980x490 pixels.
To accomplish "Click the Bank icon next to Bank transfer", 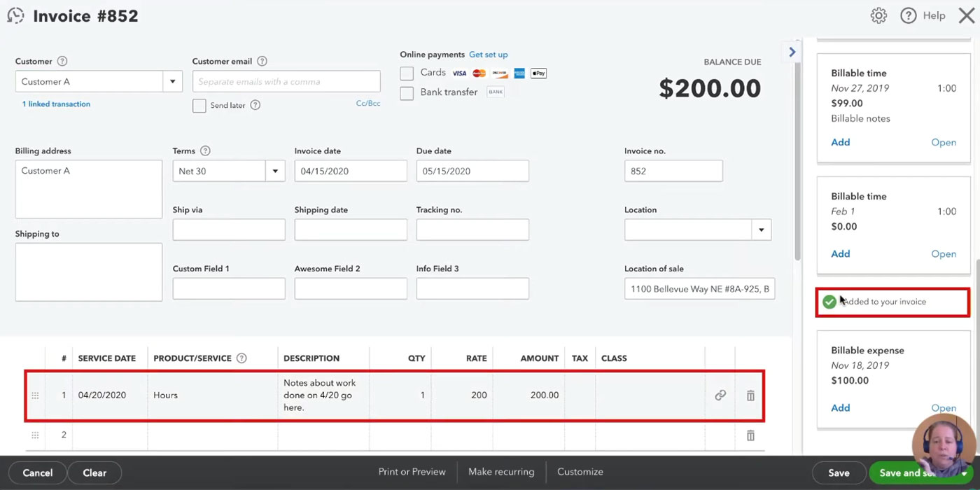I will 496,92.
